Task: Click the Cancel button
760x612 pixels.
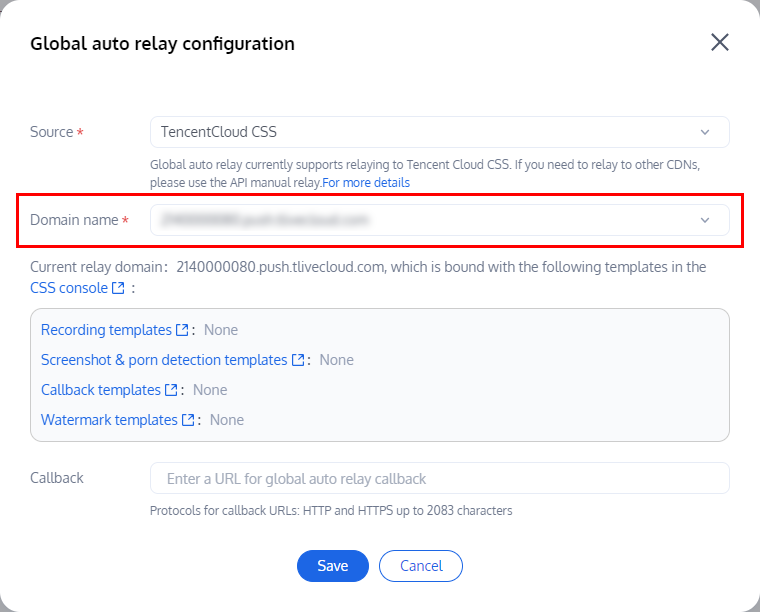Action: coord(421,566)
